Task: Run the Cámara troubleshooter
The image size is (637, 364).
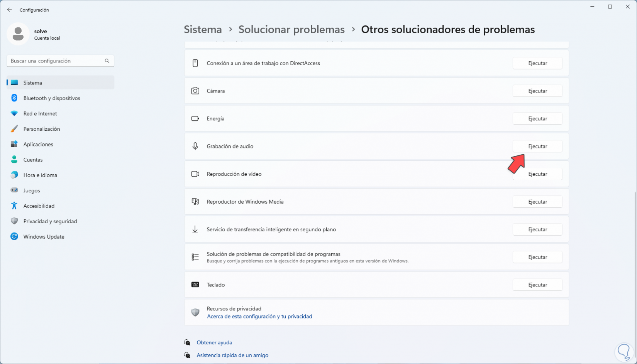Action: point(537,91)
